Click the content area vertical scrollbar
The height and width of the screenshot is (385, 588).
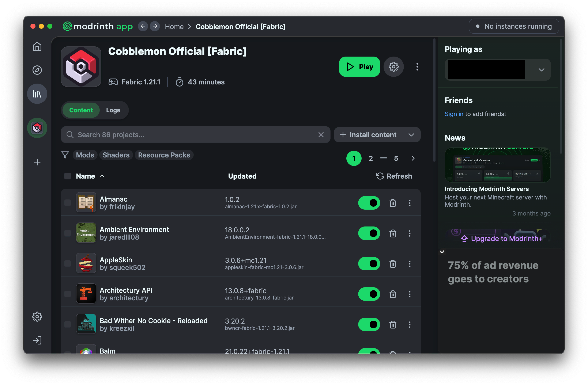click(x=434, y=100)
